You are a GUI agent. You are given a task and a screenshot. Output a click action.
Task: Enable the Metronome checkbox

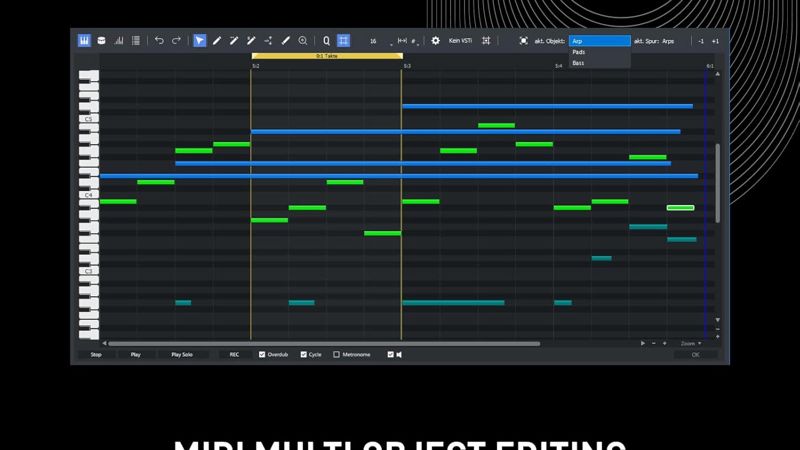(x=336, y=355)
